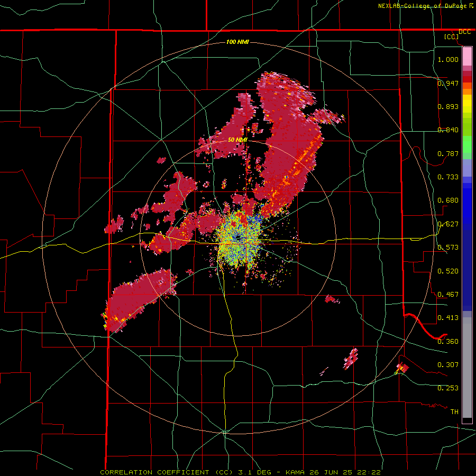
Task: Click the 50 NMI range ring label
Action: coord(237,140)
